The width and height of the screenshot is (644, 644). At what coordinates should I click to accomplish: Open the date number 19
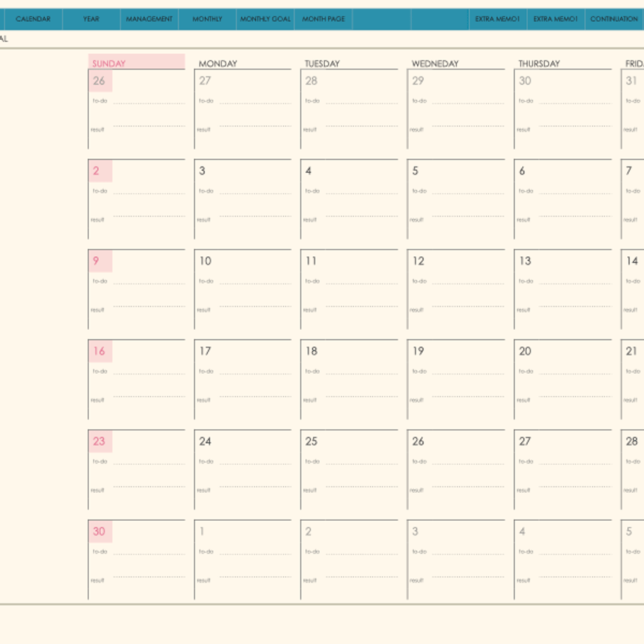pos(418,351)
